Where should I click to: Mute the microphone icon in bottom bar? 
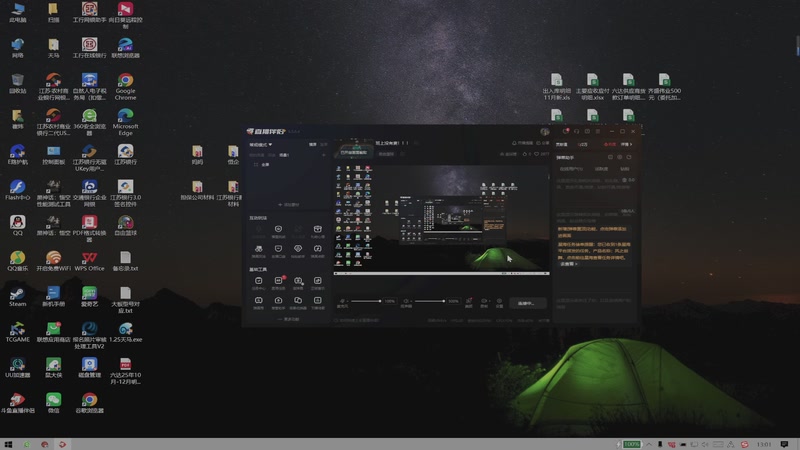coord(342,301)
